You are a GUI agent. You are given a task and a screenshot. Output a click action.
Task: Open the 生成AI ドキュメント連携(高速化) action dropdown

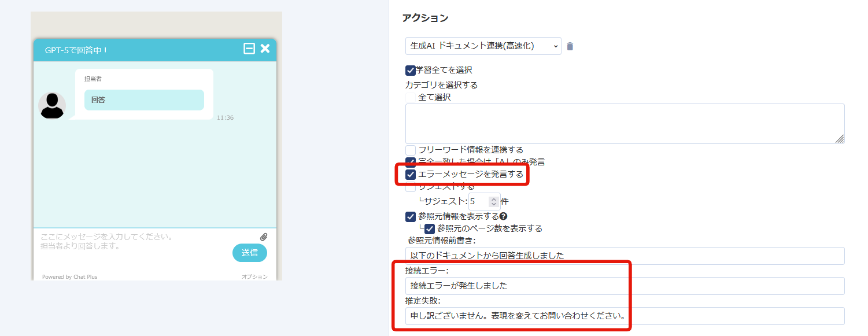pos(483,46)
